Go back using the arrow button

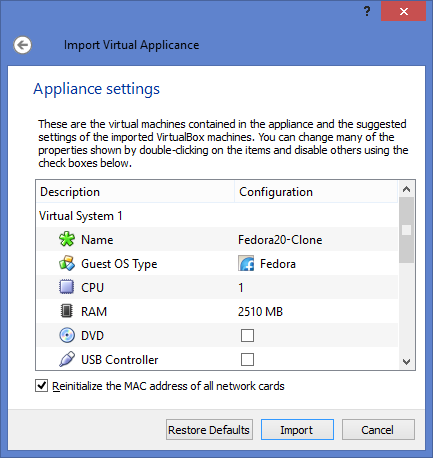pyautogui.click(x=23, y=45)
